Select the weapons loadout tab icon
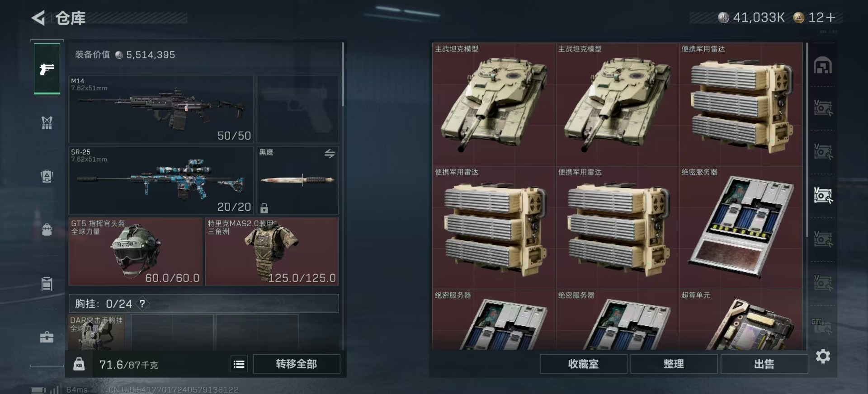Viewport: 868px width, 394px height. click(47, 69)
